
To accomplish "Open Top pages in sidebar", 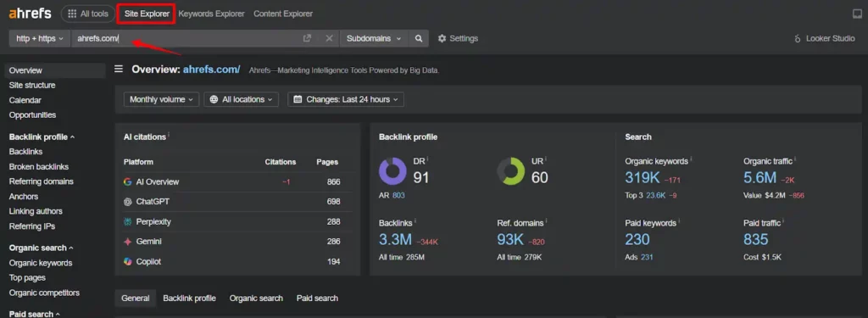I will click(27, 277).
